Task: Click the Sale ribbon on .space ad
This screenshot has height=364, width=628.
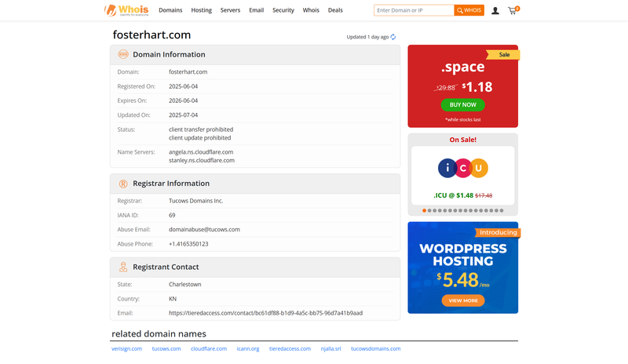Action: (503, 55)
